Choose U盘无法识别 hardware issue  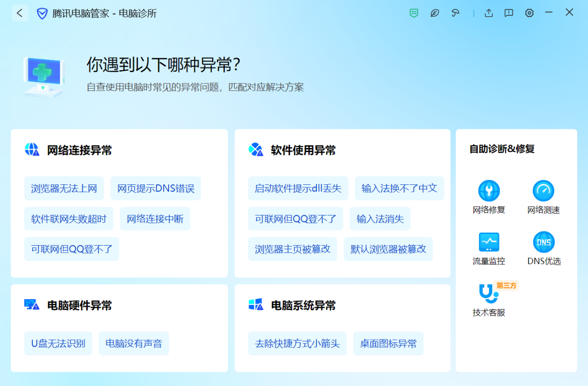point(58,343)
